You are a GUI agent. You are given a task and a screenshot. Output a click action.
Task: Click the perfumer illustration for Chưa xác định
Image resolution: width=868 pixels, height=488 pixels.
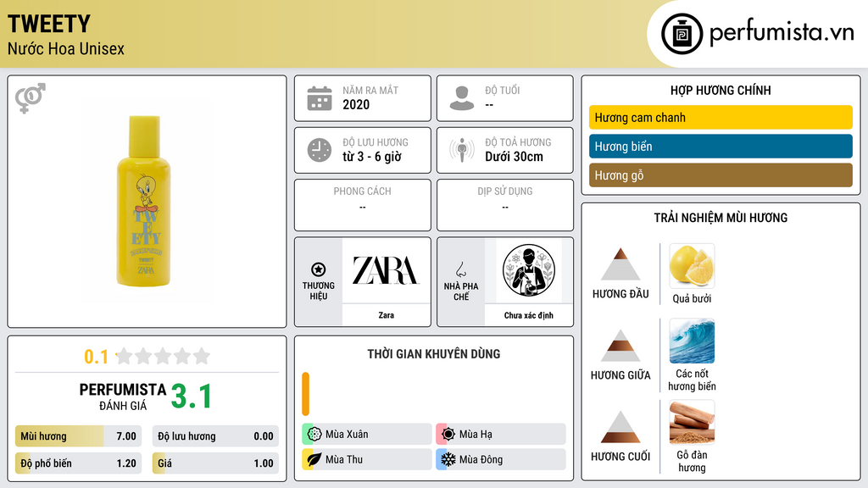tap(529, 270)
